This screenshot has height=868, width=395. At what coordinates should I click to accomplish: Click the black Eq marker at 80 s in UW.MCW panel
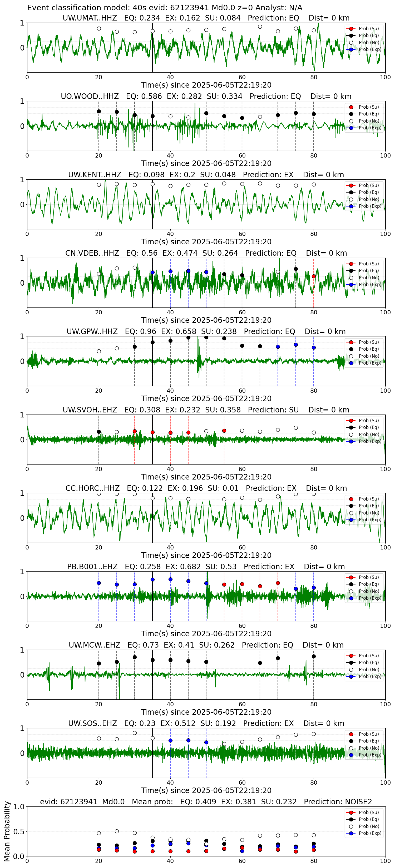pos(314,656)
